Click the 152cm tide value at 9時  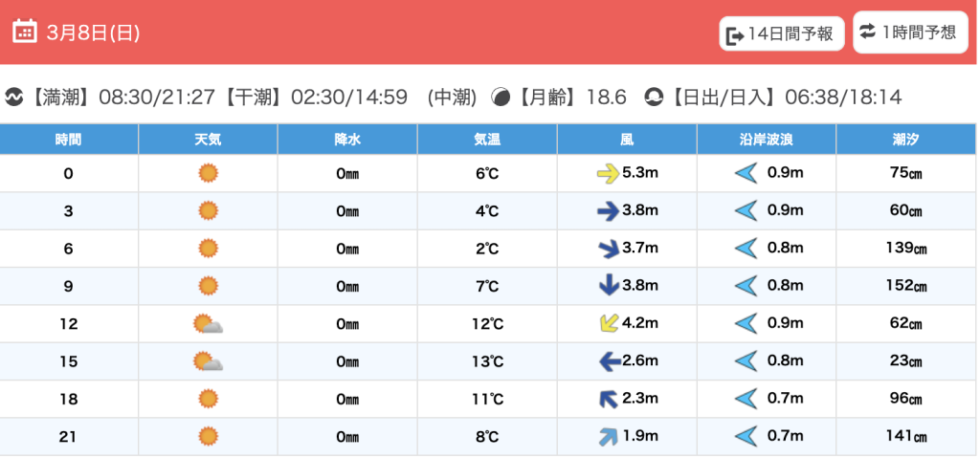pyautogui.click(x=906, y=286)
